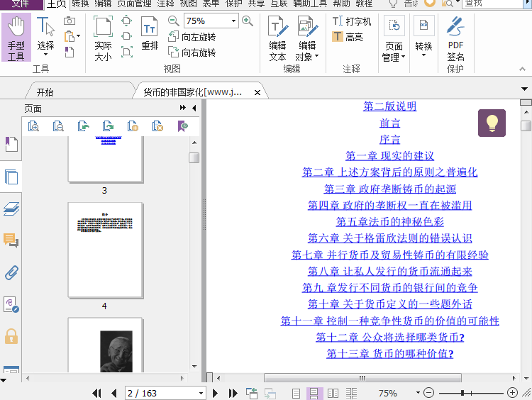532x400 pixels.
Task: Select the Hand tool (手型工具)
Action: click(16, 38)
